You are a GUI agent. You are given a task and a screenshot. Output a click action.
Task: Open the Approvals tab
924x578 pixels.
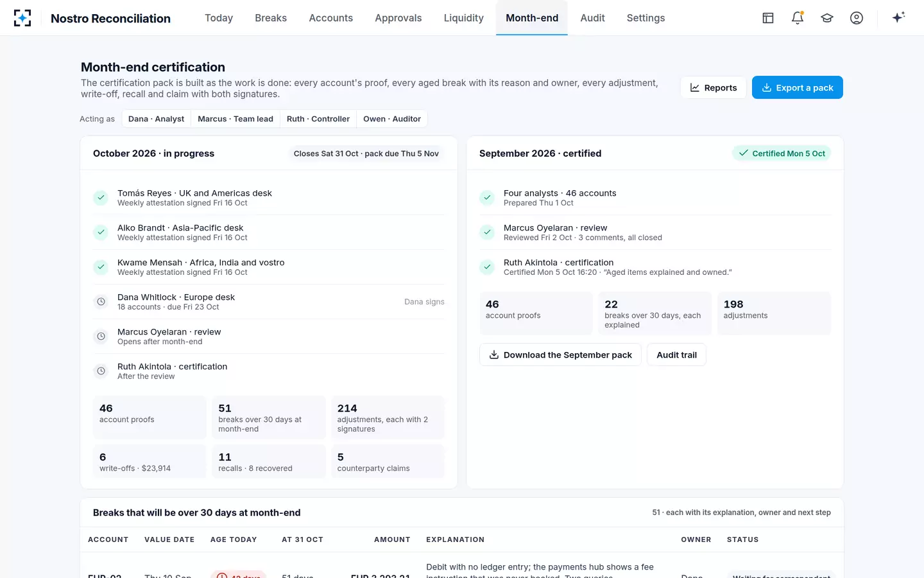(398, 18)
